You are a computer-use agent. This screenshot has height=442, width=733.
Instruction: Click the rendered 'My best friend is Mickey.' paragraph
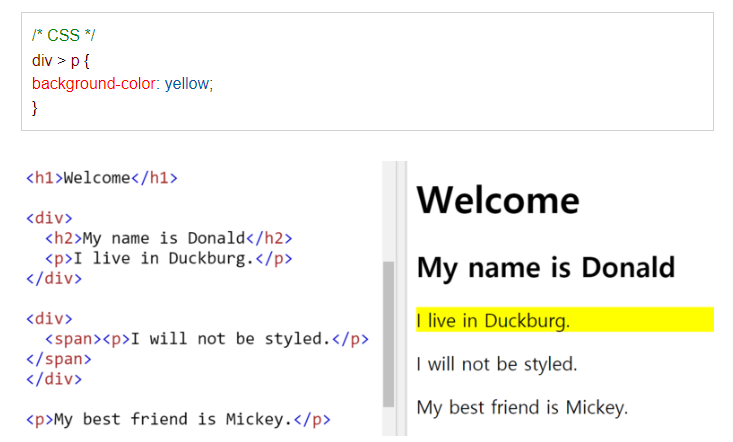pyautogui.click(x=522, y=407)
